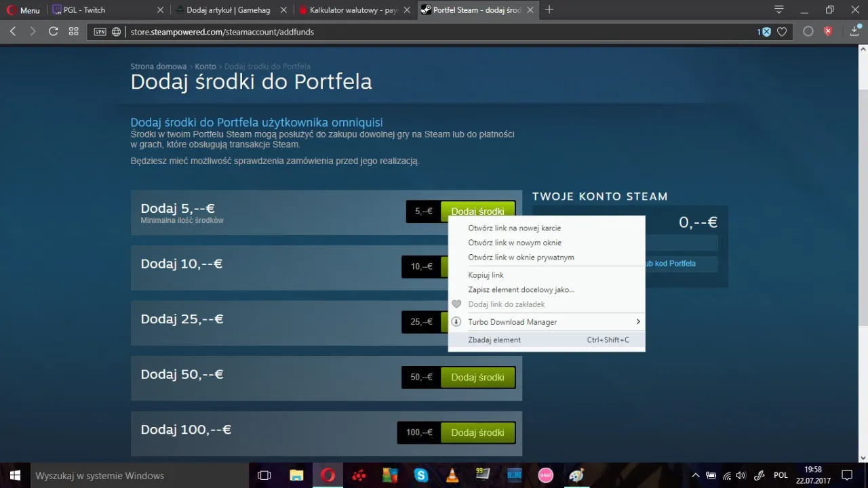Click the 5,--€ price label

(x=423, y=211)
